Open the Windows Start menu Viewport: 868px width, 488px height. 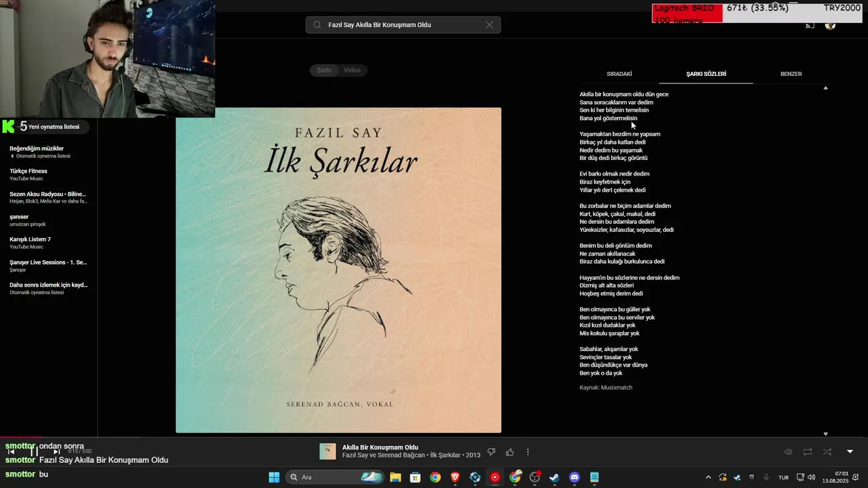tap(274, 477)
